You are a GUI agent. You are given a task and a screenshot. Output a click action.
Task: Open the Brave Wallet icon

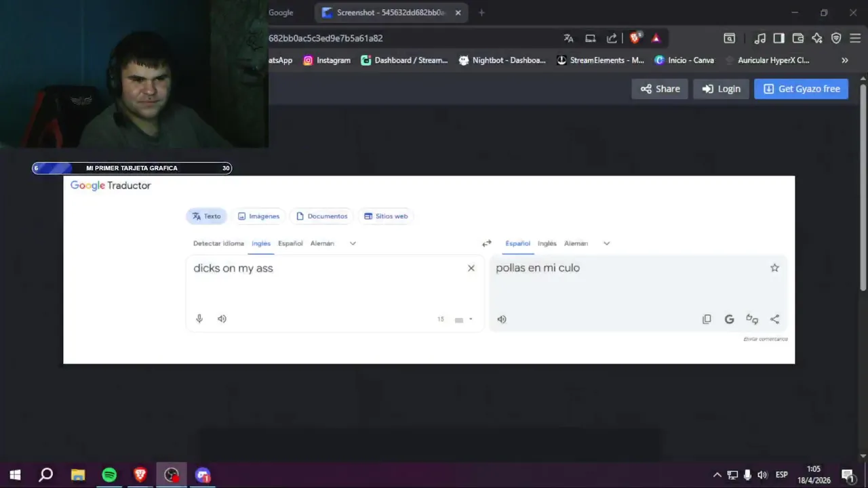coord(798,38)
